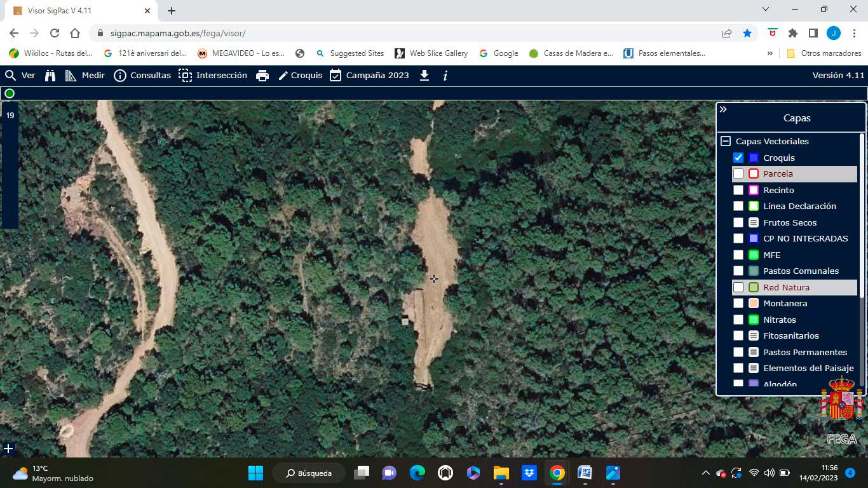Open the Wikiloc bookmark link

pyautogui.click(x=50, y=53)
